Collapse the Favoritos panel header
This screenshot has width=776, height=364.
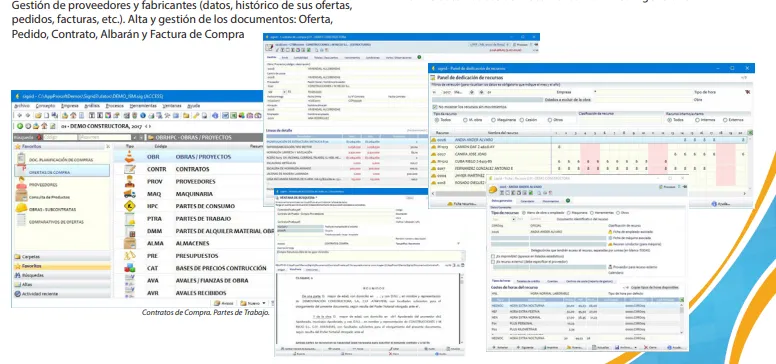[x=108, y=146]
